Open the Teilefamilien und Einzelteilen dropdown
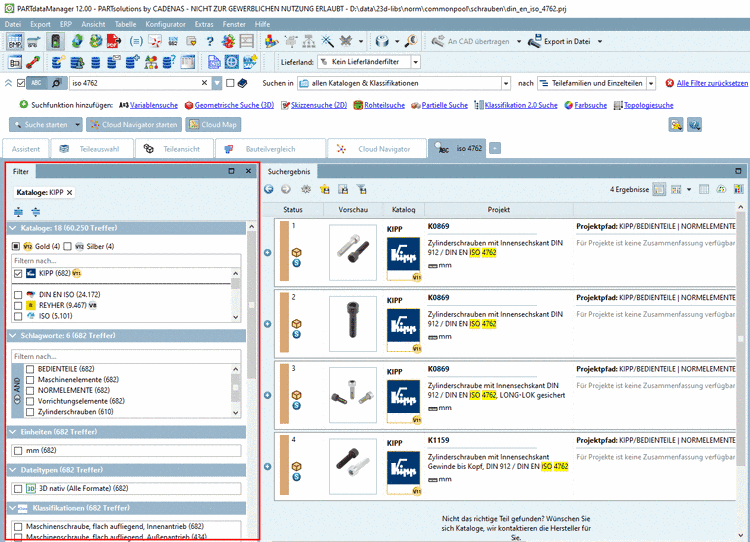Image resolution: width=750 pixels, height=542 pixels. (651, 83)
